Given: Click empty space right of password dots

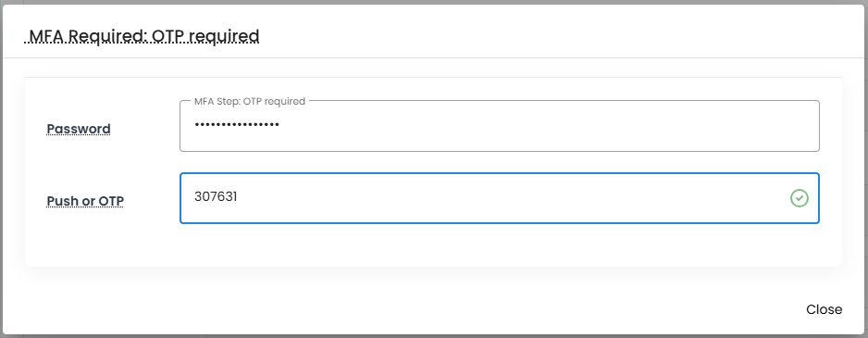Looking at the screenshot, I should click(548, 126).
